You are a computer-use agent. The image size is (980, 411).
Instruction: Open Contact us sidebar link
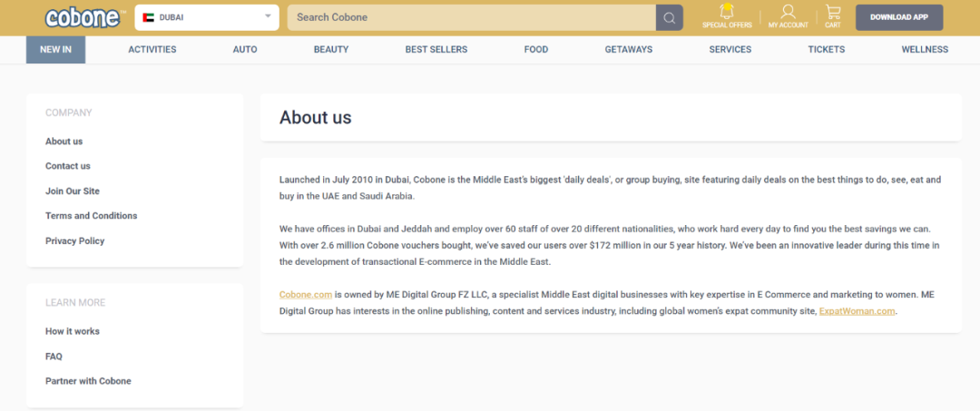68,166
